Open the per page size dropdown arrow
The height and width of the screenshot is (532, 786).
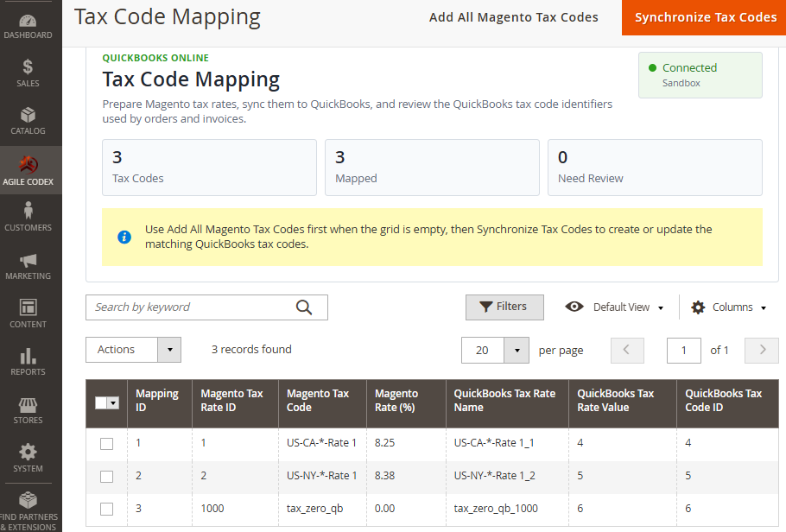[517, 350]
